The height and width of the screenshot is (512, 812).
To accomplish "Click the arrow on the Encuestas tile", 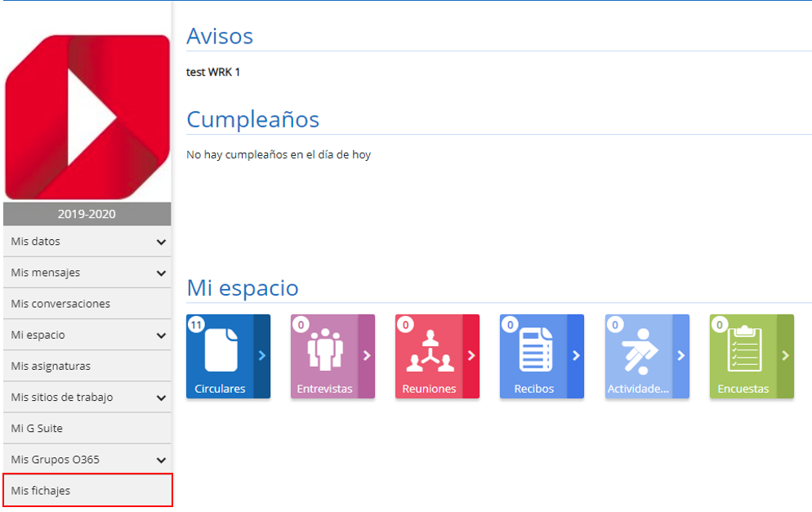I will (785, 356).
